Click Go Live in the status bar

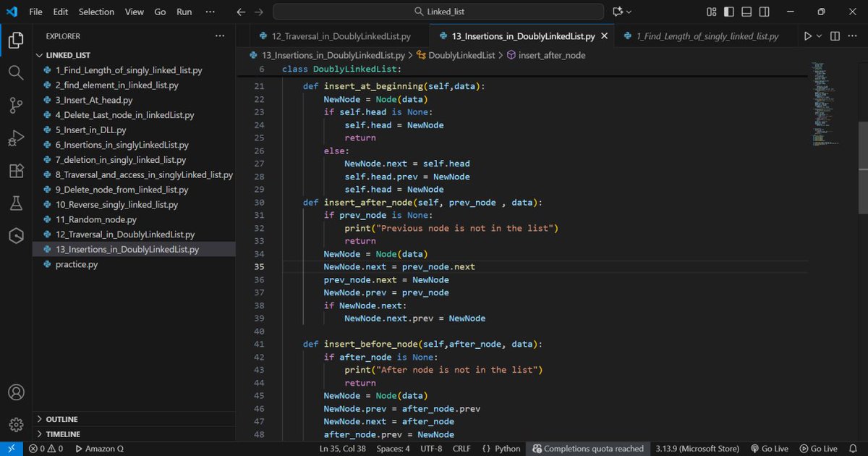[x=770, y=448]
